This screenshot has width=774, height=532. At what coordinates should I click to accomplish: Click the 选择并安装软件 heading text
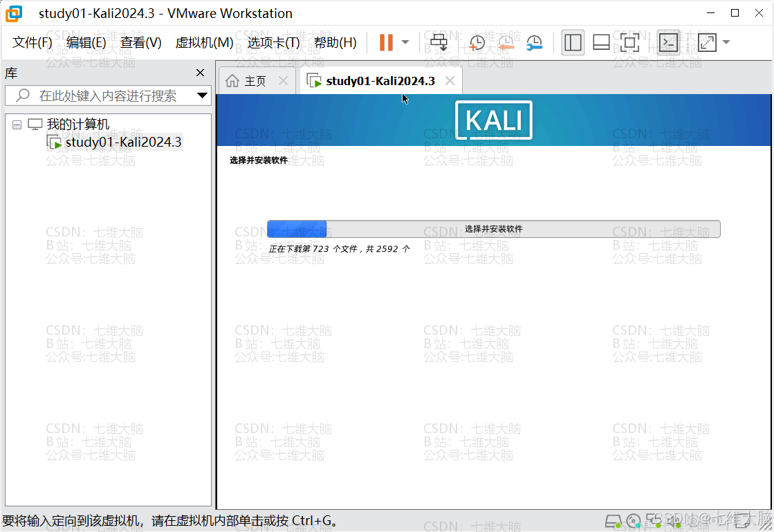click(x=259, y=160)
